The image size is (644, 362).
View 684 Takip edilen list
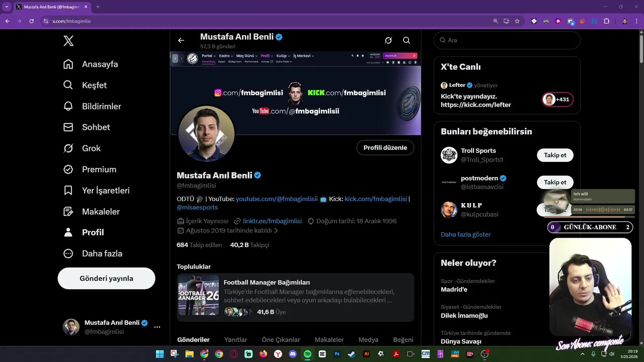(x=199, y=245)
